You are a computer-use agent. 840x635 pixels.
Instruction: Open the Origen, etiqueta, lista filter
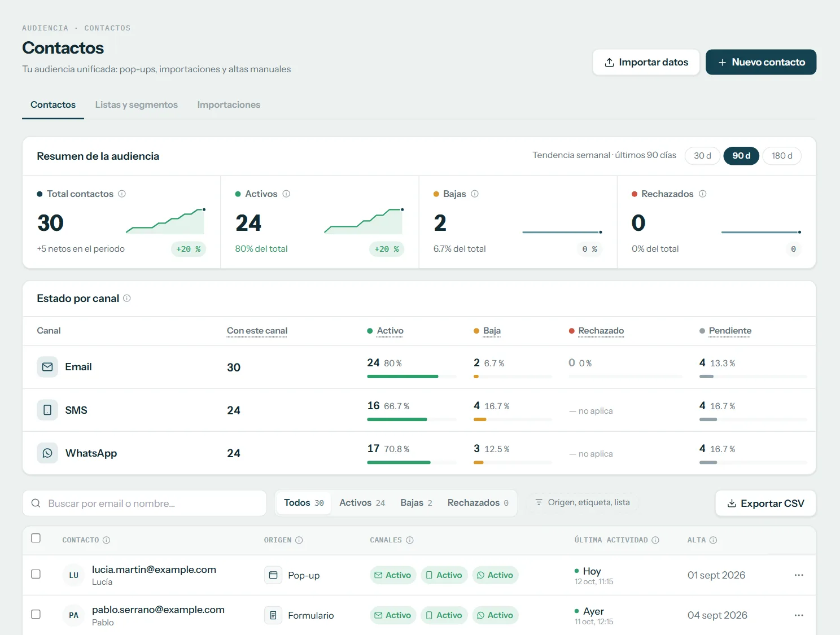pos(582,502)
